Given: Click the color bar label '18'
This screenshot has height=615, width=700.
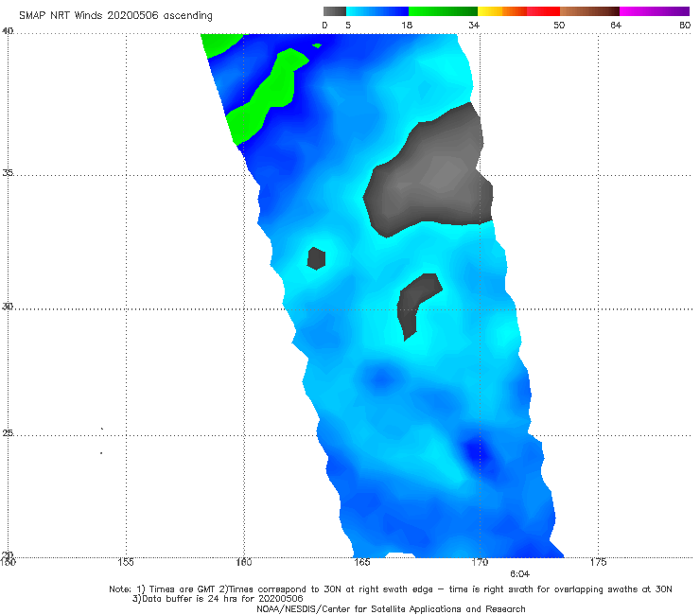Looking at the screenshot, I should [x=407, y=25].
